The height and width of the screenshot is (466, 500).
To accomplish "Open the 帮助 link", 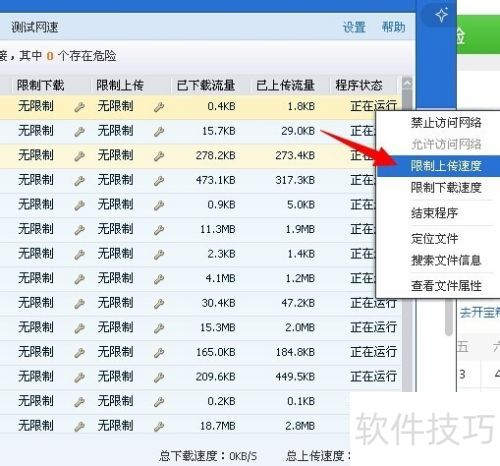I will [394, 27].
